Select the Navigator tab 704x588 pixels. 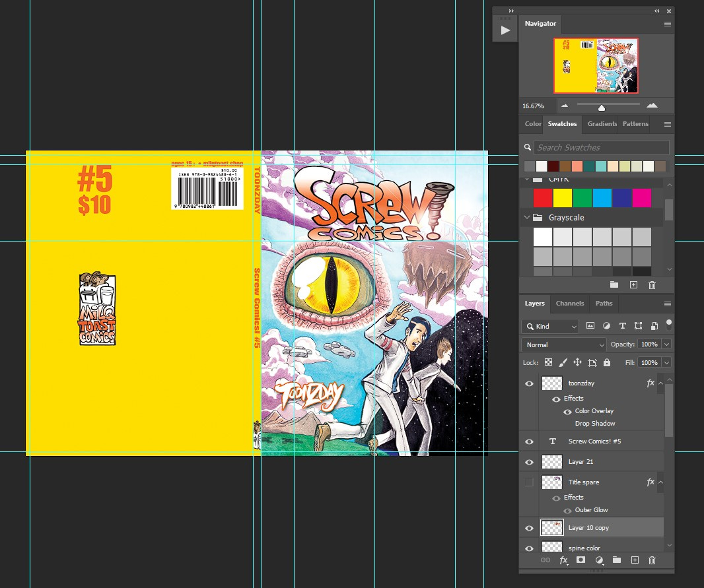coord(540,23)
